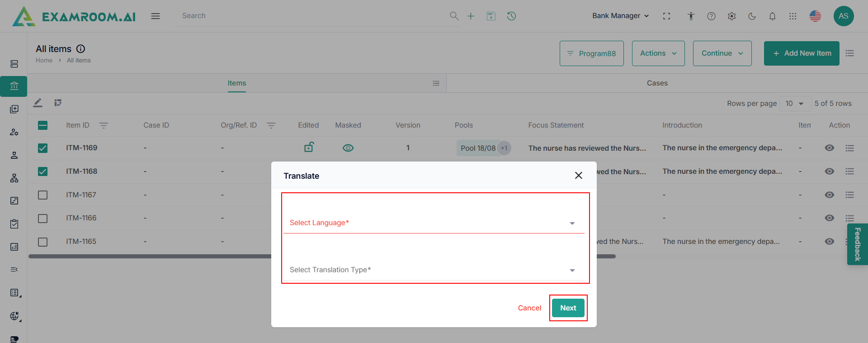Uncheck the ITM-1169 row checkbox
Image resolution: width=868 pixels, height=343 pixels.
point(43,148)
